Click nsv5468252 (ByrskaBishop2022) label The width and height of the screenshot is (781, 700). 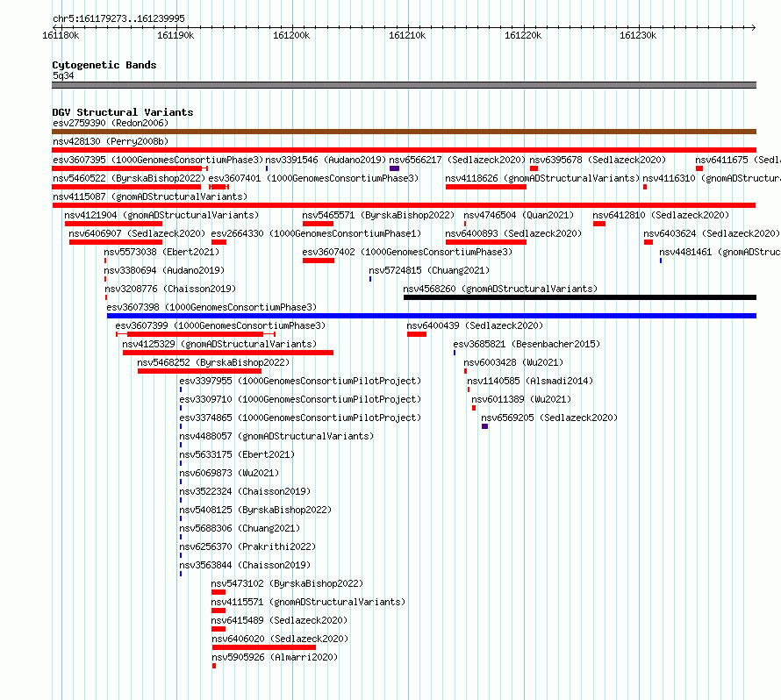tap(214, 362)
